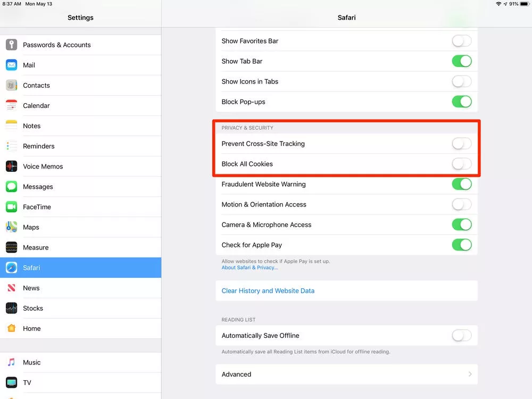Screen dimensions: 532x399
Task: Select the Measure app icon
Action: [x=11, y=247]
